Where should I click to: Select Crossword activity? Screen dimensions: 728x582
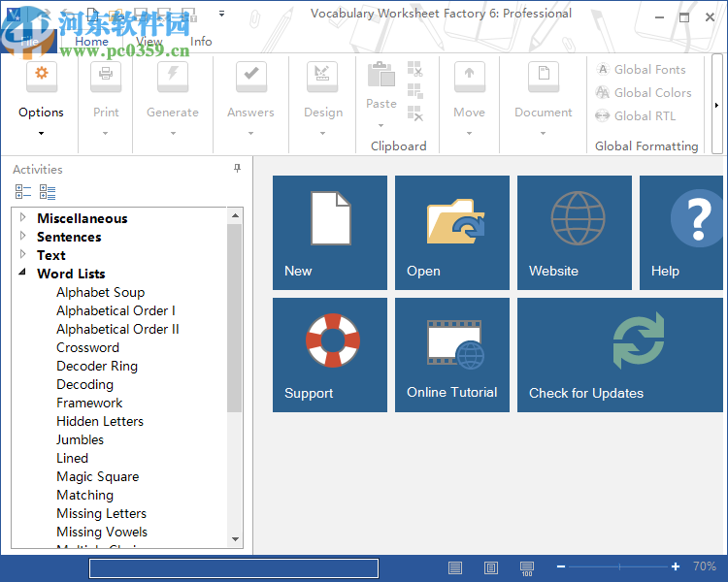(87, 347)
